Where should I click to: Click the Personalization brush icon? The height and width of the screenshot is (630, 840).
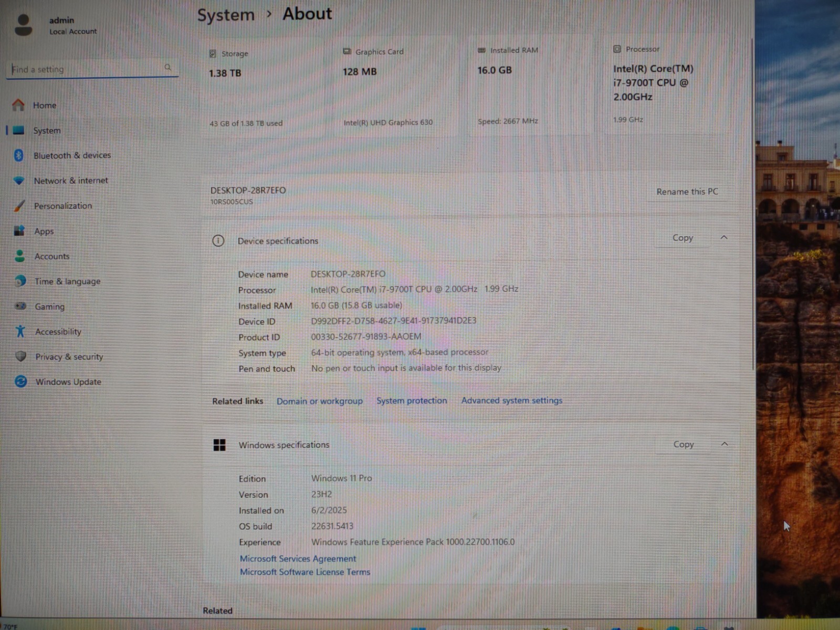[x=19, y=206]
